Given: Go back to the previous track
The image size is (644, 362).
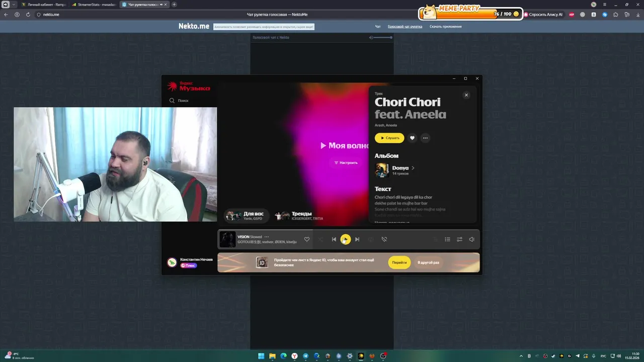Looking at the screenshot, I should pos(334,239).
